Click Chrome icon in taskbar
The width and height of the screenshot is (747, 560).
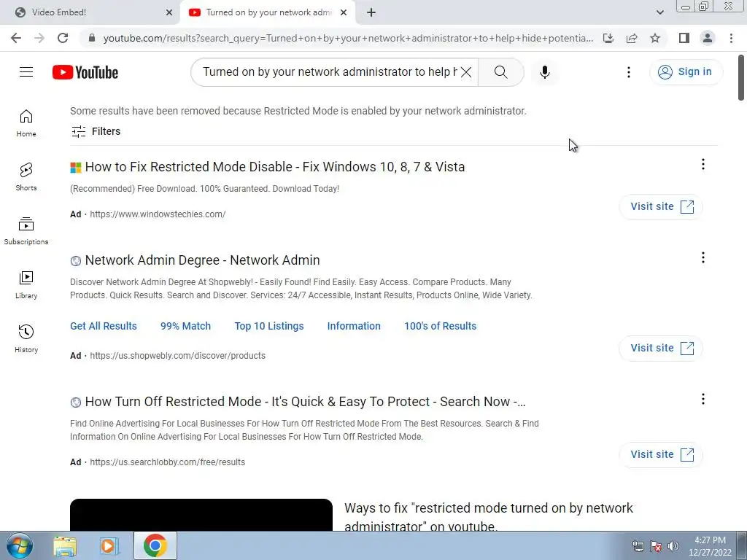pyautogui.click(x=155, y=545)
